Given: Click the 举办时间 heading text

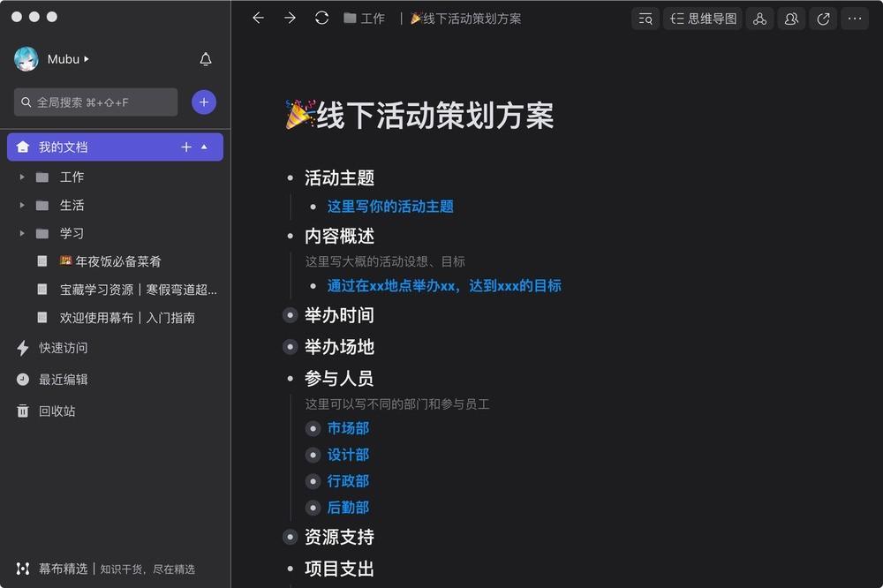Looking at the screenshot, I should pyautogui.click(x=339, y=315).
